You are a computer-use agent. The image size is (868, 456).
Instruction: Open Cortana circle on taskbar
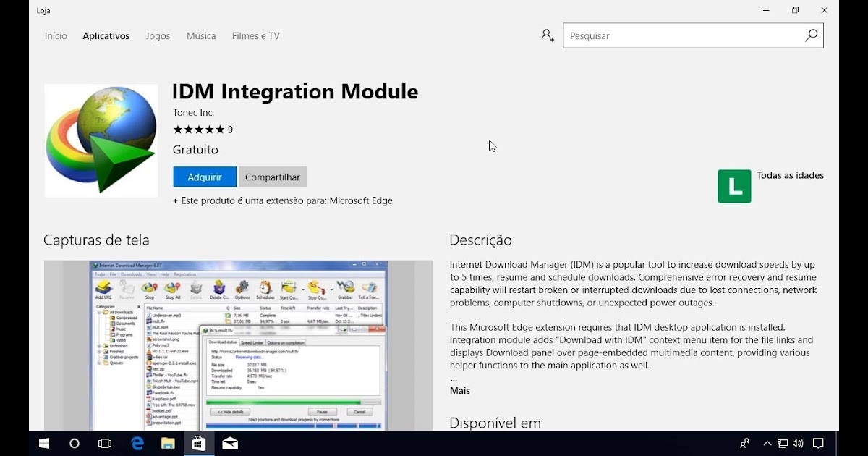[x=75, y=444]
